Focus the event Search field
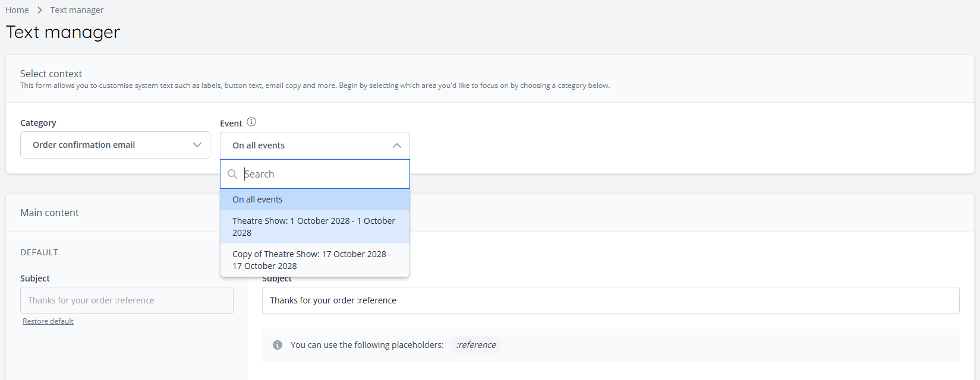 [324, 174]
